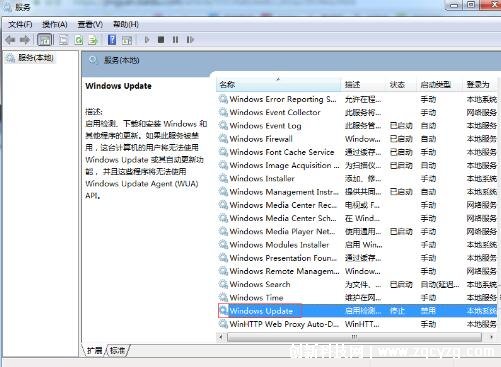501x367 pixels.
Task: Select Windows Presentation Foun... service name
Action: click(283, 258)
